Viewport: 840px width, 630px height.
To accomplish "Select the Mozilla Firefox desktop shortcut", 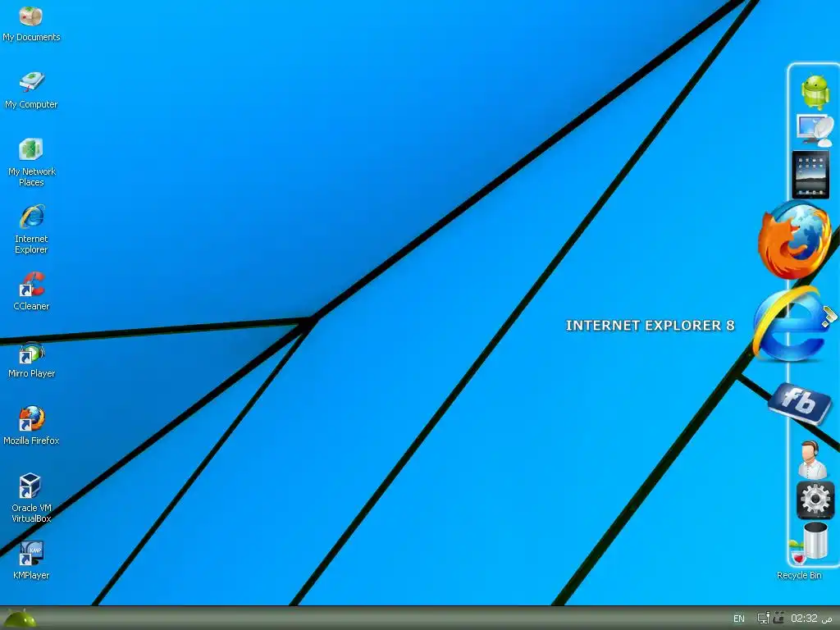I will click(31, 426).
